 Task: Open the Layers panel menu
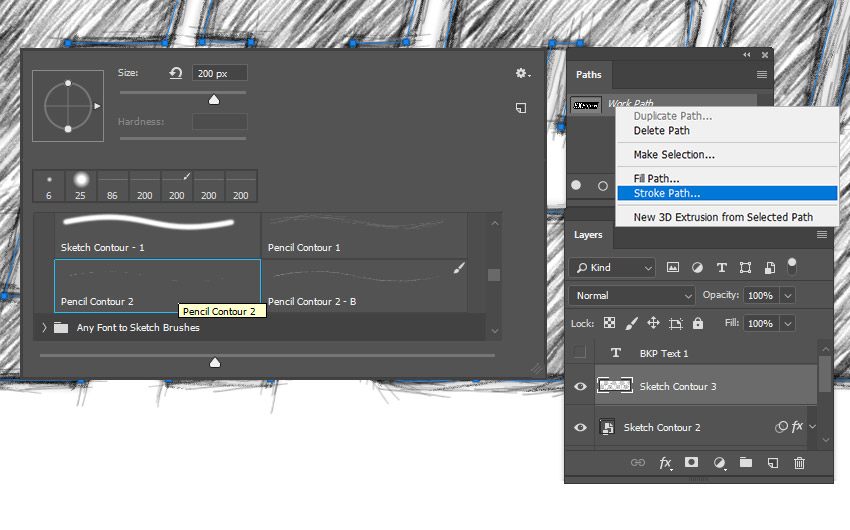pos(822,235)
